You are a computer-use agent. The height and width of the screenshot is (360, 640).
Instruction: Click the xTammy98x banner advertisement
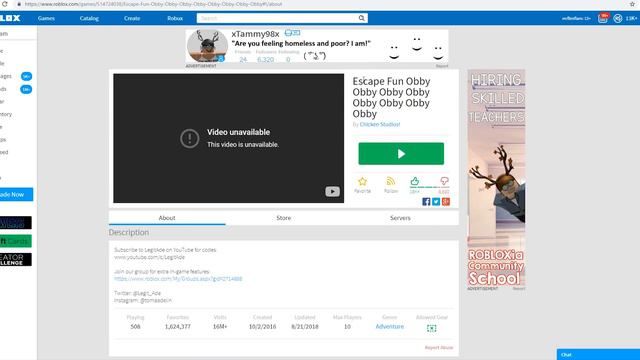tap(317, 46)
